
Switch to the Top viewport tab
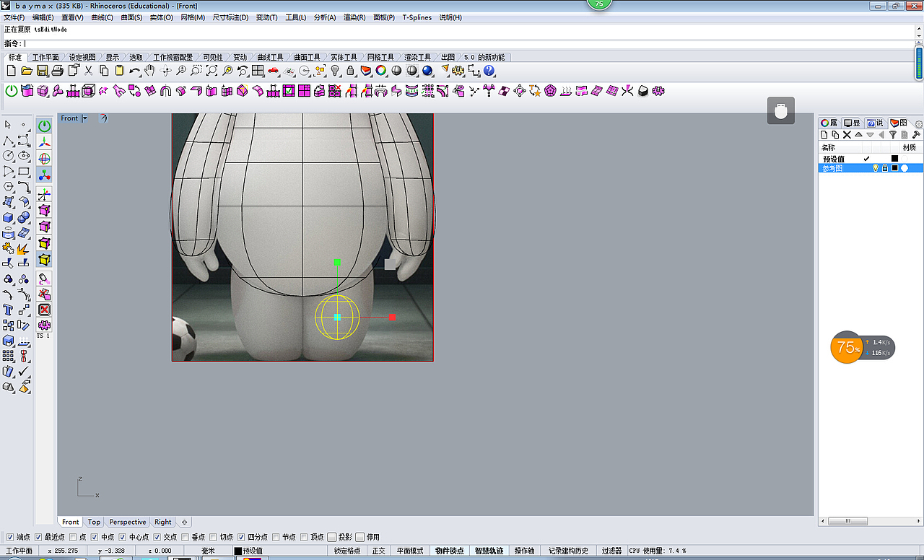coord(95,522)
